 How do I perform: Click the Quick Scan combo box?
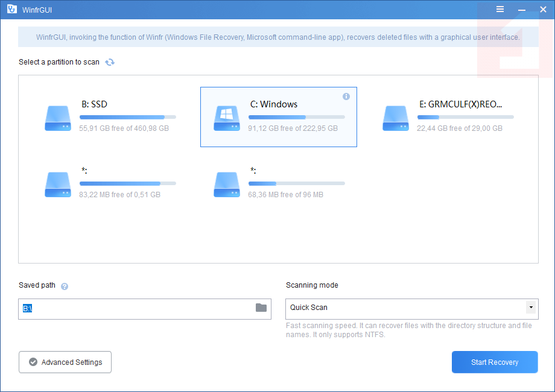pyautogui.click(x=412, y=309)
